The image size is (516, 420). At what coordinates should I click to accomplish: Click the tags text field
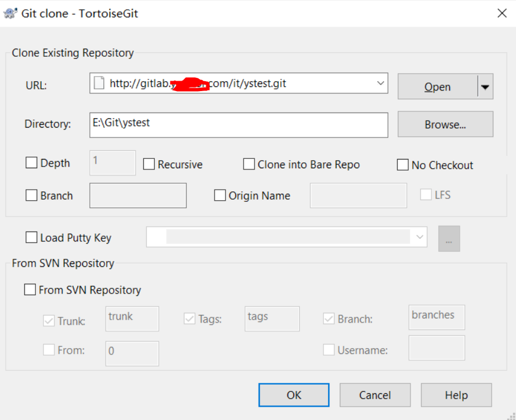272,318
